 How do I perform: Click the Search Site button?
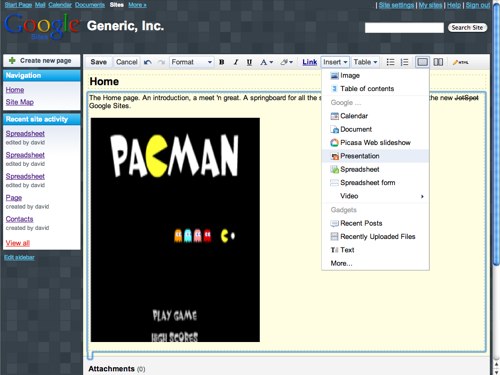pyautogui.click(x=467, y=28)
